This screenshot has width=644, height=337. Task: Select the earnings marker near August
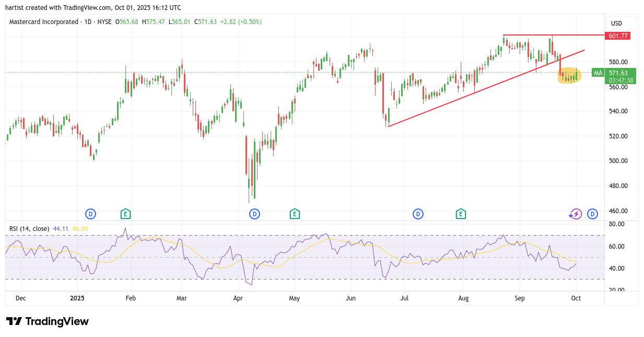pyautogui.click(x=461, y=214)
